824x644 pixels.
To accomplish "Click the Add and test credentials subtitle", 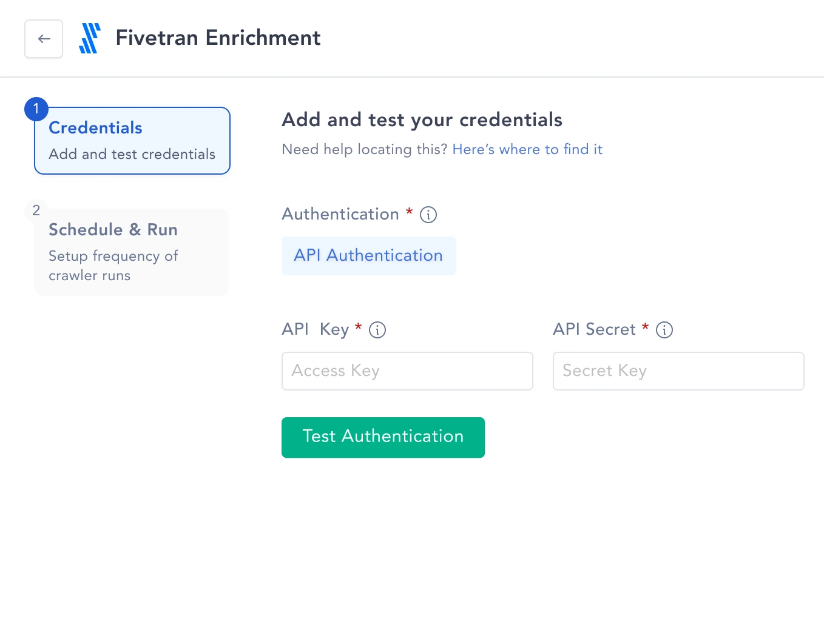I will pos(132,154).
